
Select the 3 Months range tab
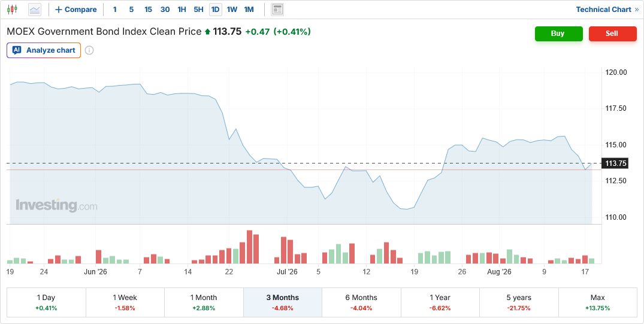point(283,302)
